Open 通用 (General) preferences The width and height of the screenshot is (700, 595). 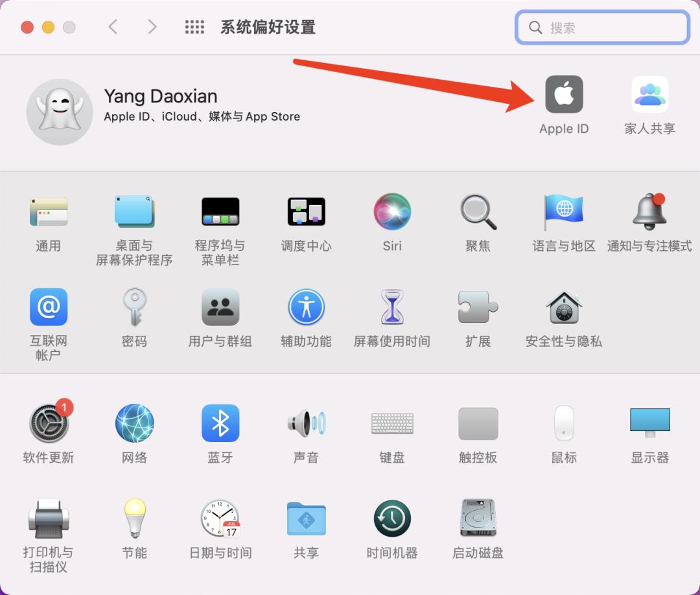pyautogui.click(x=48, y=211)
